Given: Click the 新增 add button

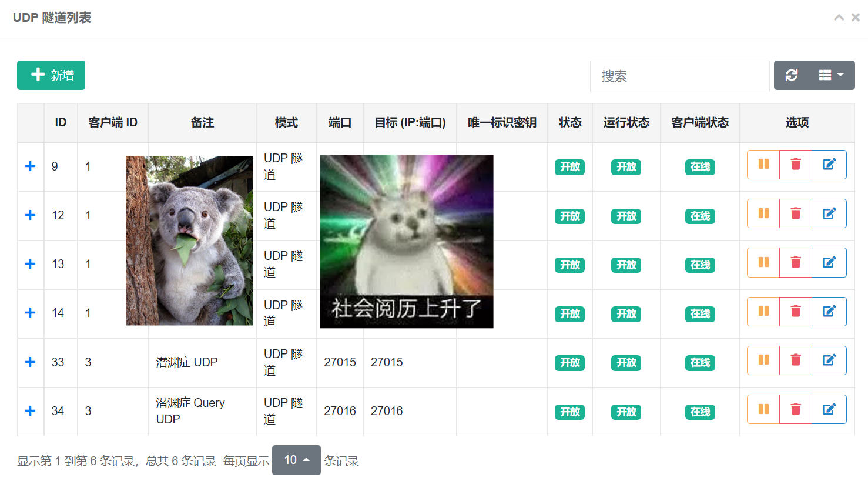Looking at the screenshot, I should pos(51,75).
